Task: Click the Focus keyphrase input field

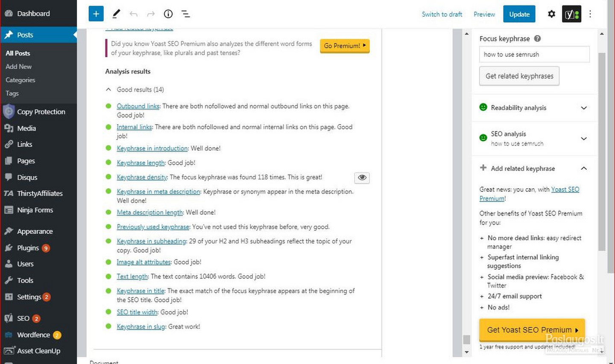Action: 534,54
